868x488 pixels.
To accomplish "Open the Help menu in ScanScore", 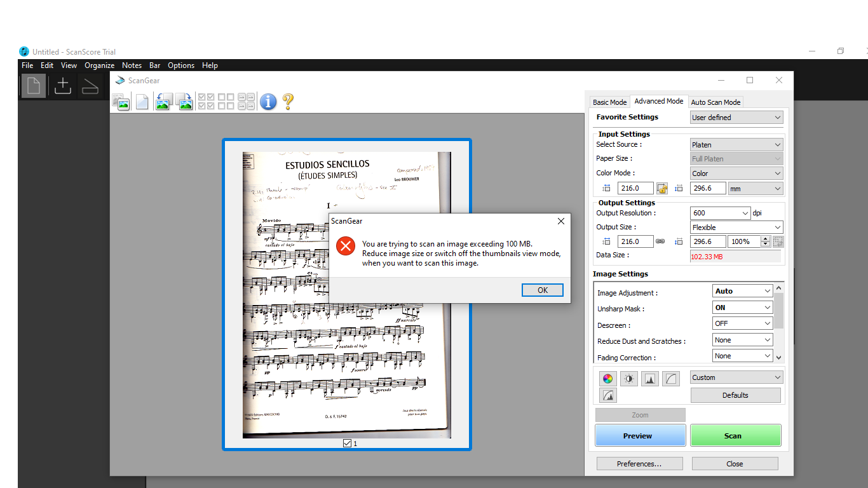I will click(210, 65).
